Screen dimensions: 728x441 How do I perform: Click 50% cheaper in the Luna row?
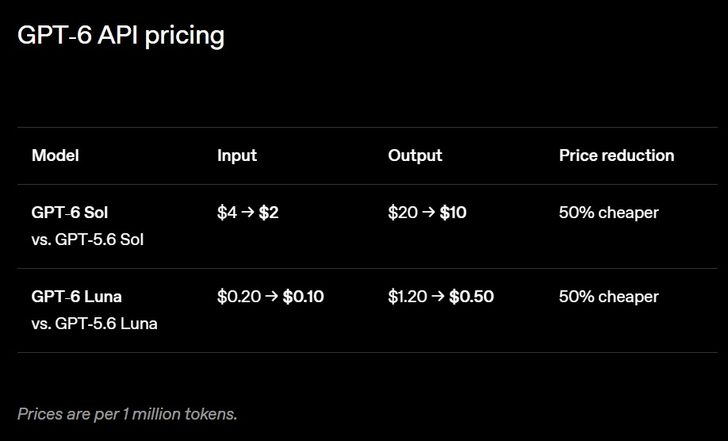(609, 297)
